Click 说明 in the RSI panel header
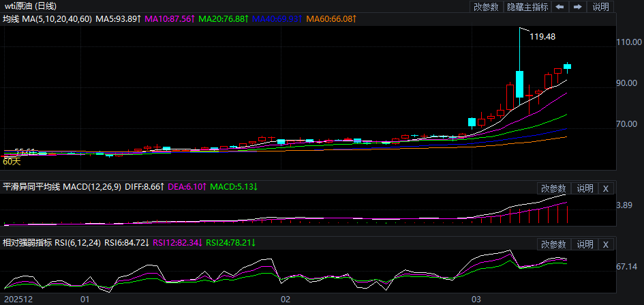 (x=585, y=244)
